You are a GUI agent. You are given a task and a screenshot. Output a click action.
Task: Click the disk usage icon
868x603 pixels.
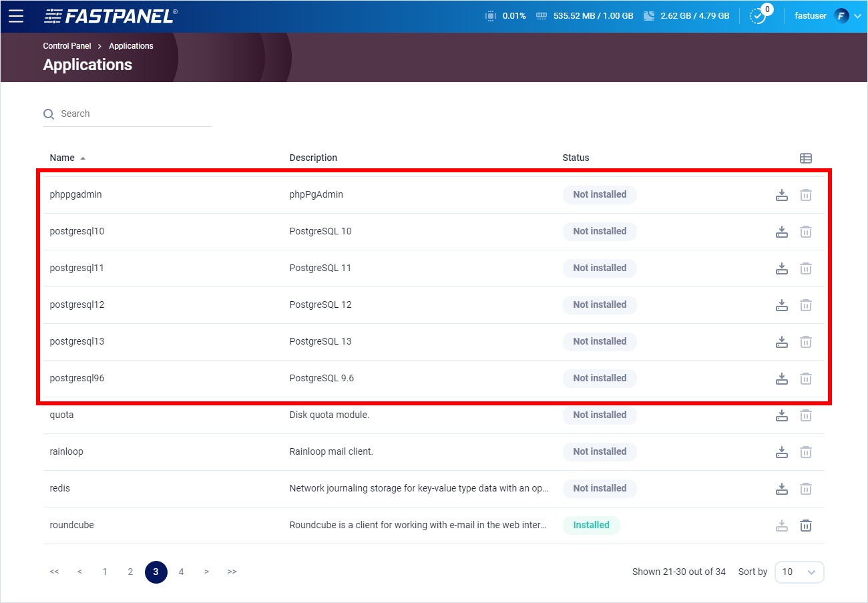649,16
